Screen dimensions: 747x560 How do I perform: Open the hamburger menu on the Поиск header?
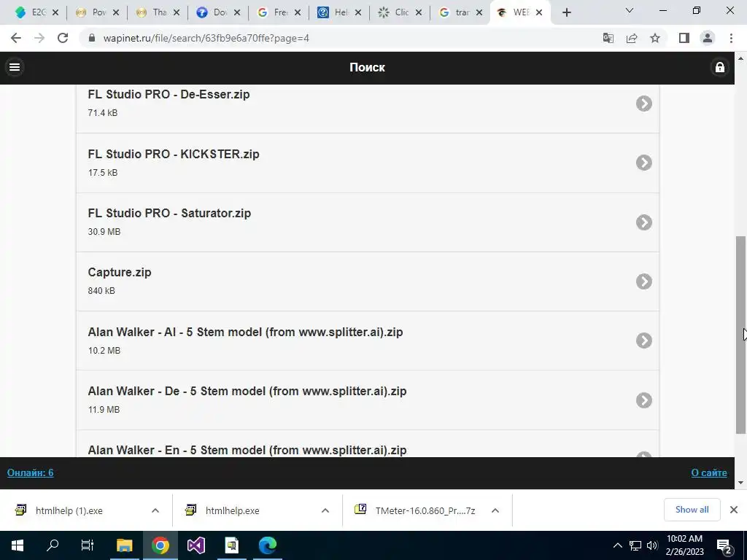tap(15, 67)
